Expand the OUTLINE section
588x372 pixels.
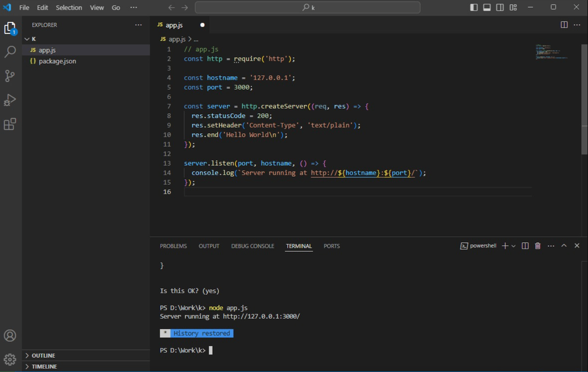coord(44,355)
